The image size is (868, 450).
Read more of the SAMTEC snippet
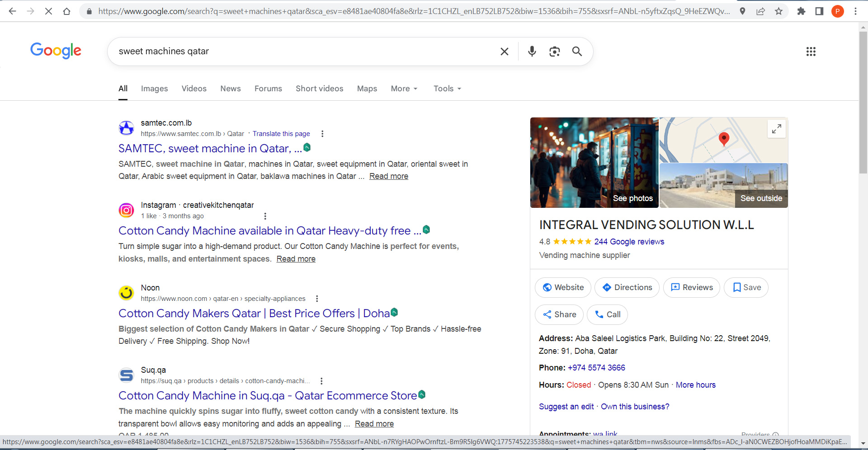point(388,176)
